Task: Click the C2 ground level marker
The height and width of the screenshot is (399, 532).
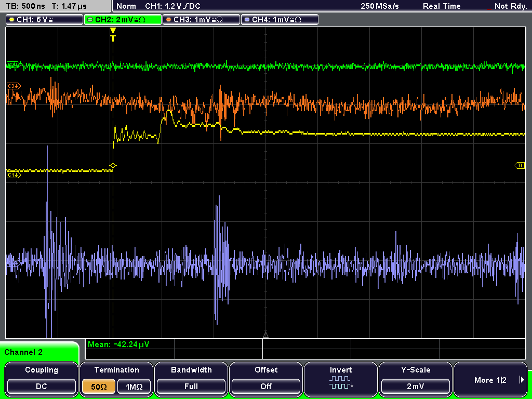Action: point(14,64)
